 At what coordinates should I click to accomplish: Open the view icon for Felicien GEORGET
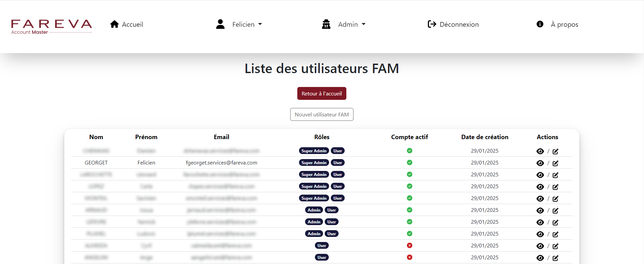(x=540, y=163)
